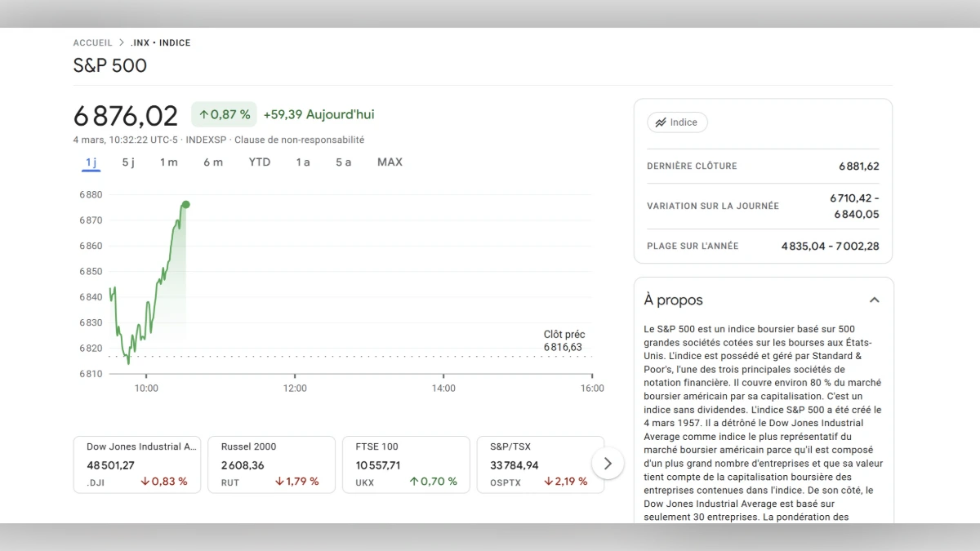Image resolution: width=980 pixels, height=551 pixels.
Task: Click the carousel right arrow beside market cards
Action: point(608,463)
